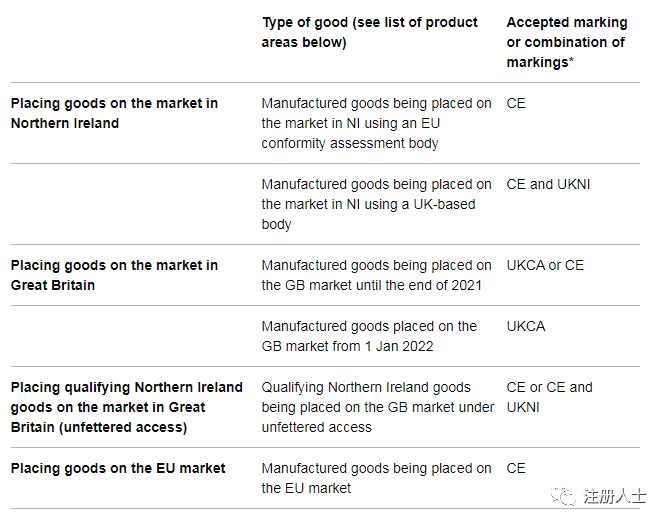
Task: Click the WeChat logo watermark icon
Action: tap(566, 496)
